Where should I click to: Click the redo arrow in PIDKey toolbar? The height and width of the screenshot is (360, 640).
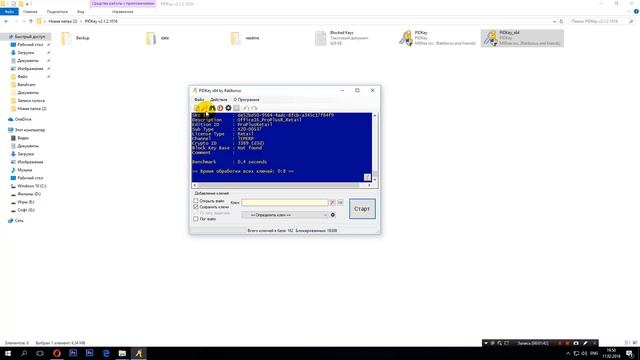(254, 108)
